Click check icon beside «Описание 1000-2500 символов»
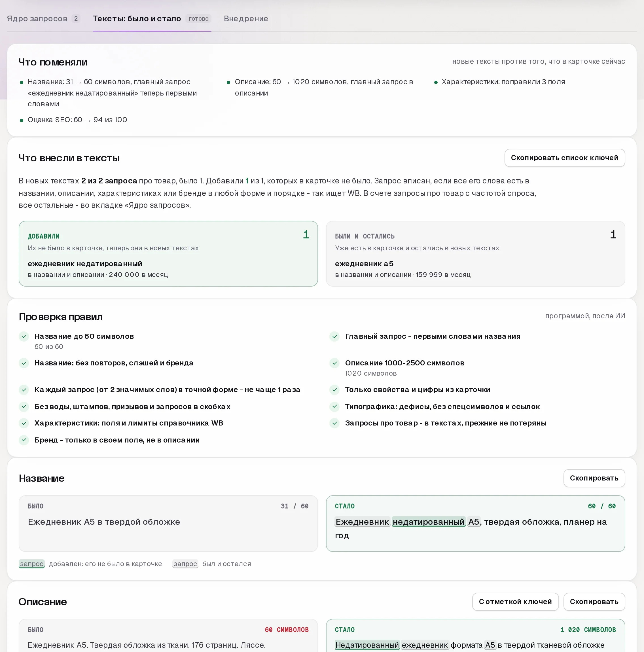 tap(334, 363)
